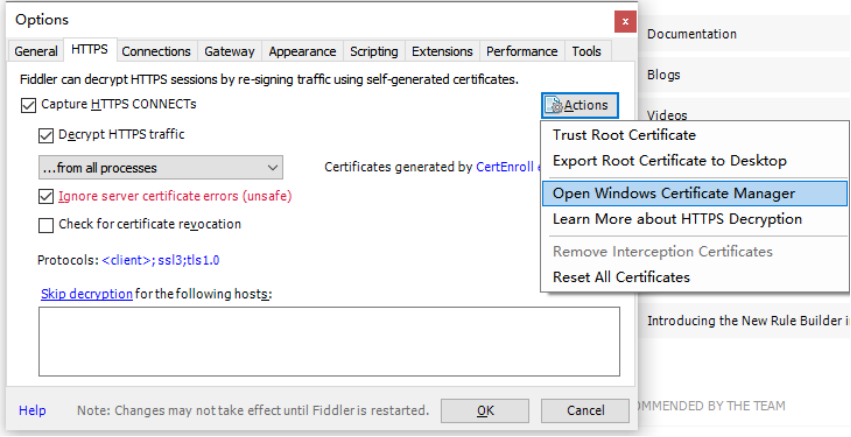The height and width of the screenshot is (437, 851).
Task: Toggle Capture HTTPS CONNECTs checkbox
Action: (28, 105)
